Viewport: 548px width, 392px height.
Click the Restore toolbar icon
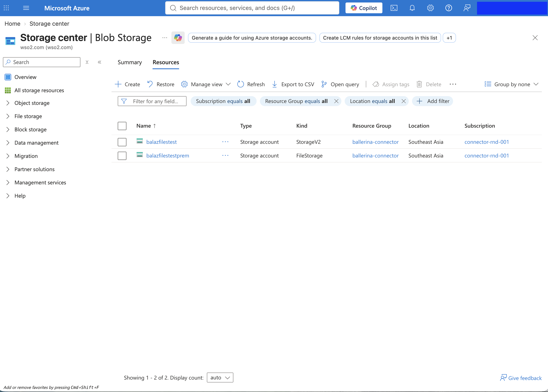(150, 84)
